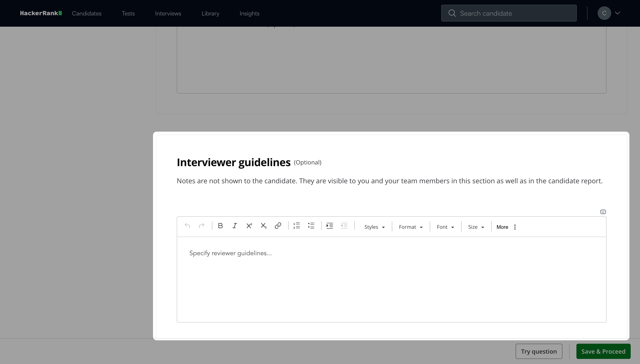Insert a bulleted list
This screenshot has width=640, height=364.
[311, 226]
